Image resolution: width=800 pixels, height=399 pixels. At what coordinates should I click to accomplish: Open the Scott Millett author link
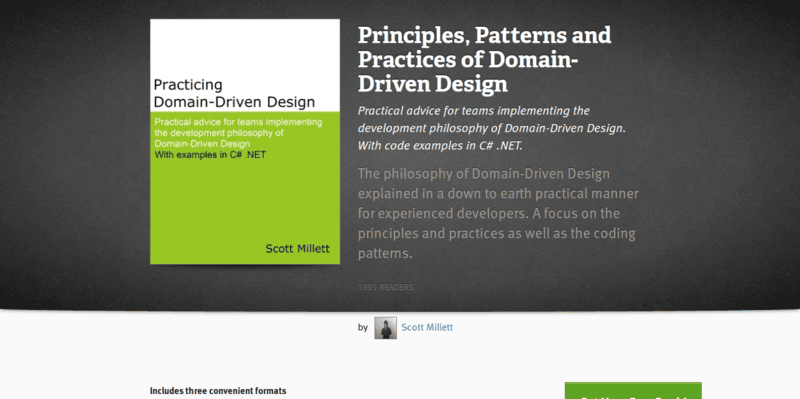[427, 328]
